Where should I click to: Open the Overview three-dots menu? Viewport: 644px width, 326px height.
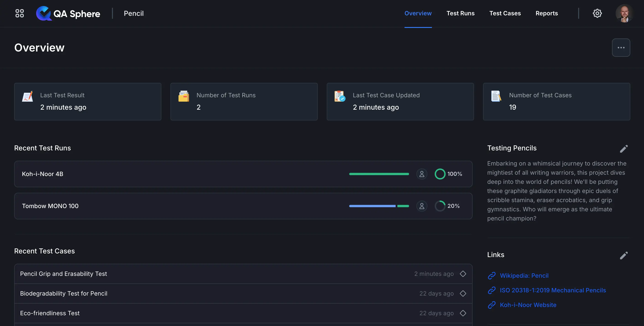pyautogui.click(x=621, y=48)
